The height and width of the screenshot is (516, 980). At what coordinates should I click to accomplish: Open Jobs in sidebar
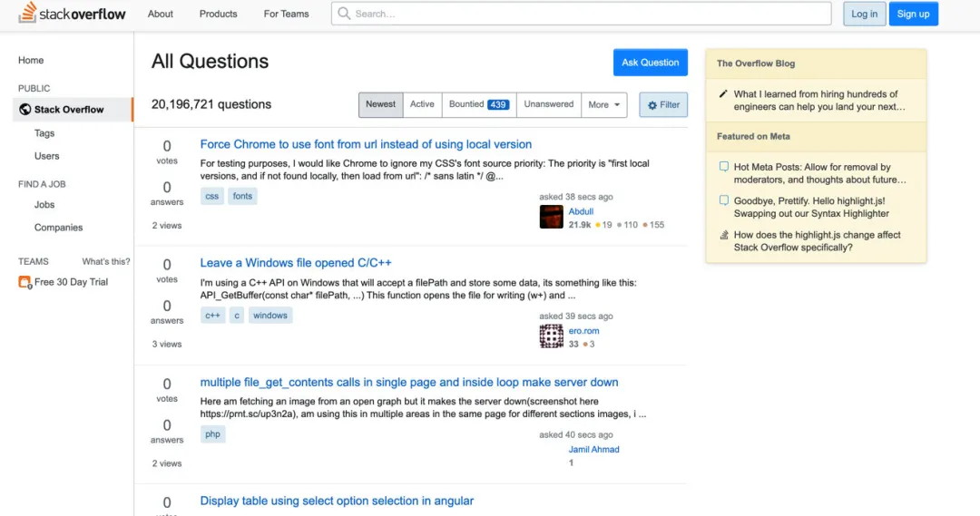tap(44, 204)
